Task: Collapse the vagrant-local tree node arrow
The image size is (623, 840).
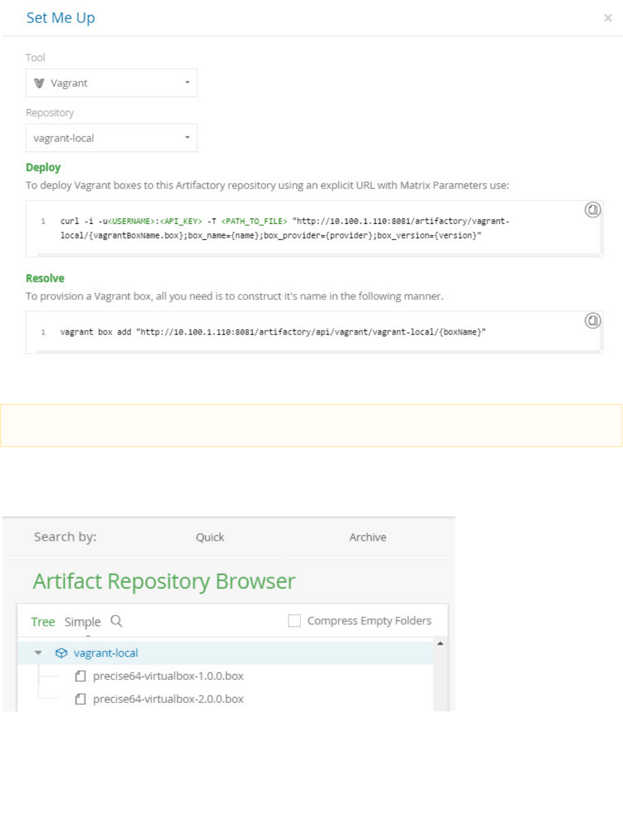Action: tap(38, 653)
